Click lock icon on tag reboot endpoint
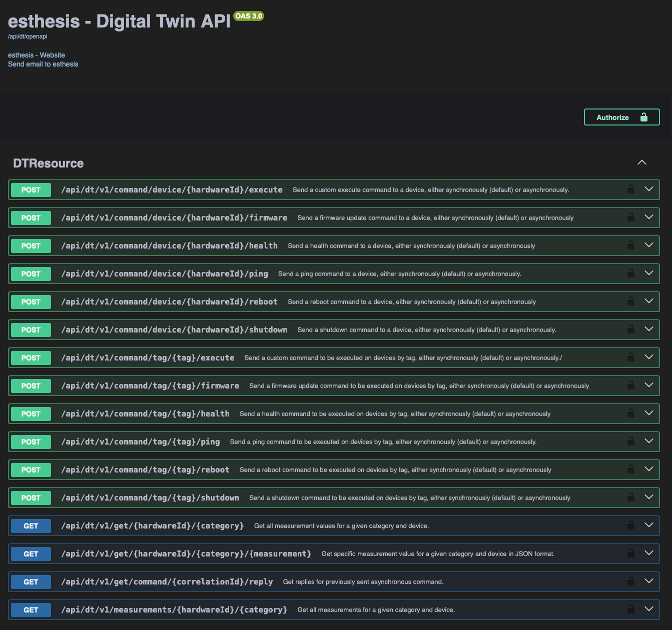672x630 pixels. tap(631, 469)
